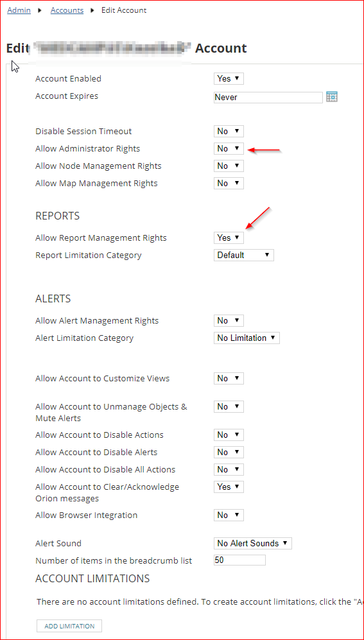The width and height of the screenshot is (364, 640).
Task: Open Clear/Acknowledge Orion messages dropdown
Action: click(229, 487)
